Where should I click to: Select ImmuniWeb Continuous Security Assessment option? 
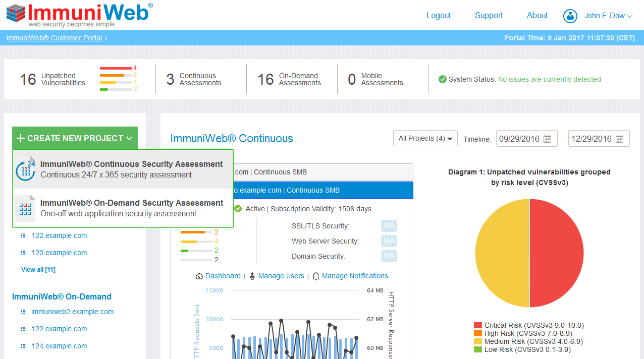coord(131,169)
